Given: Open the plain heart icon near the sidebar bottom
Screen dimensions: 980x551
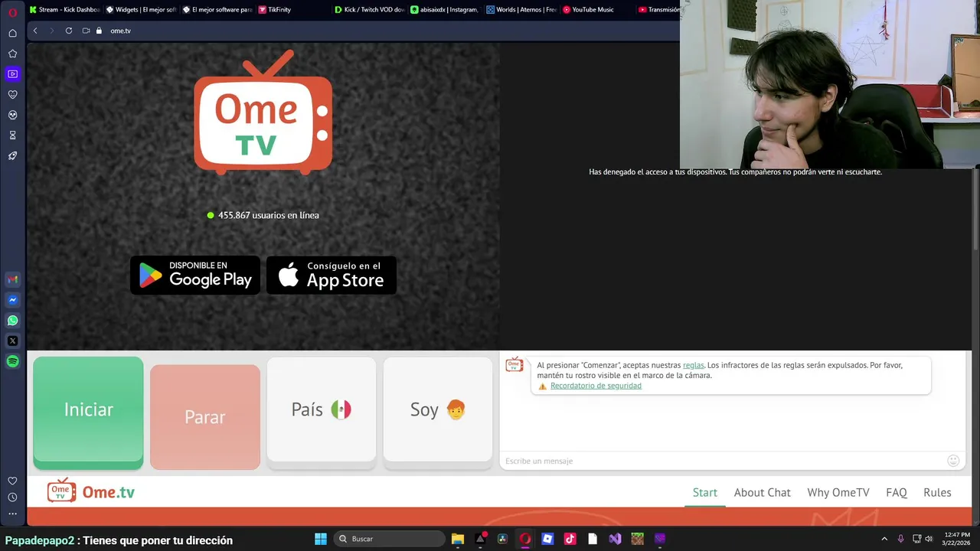Looking at the screenshot, I should [x=12, y=481].
